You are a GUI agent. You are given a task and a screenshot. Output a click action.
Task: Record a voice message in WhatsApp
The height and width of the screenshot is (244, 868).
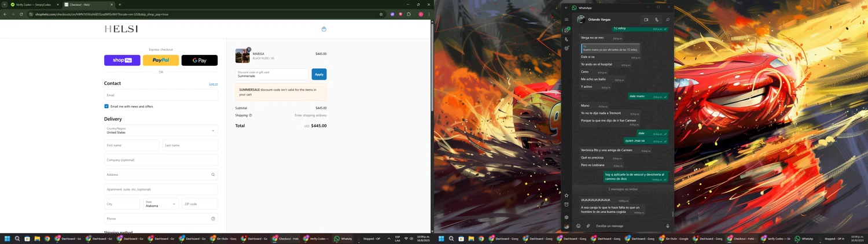[x=668, y=226]
